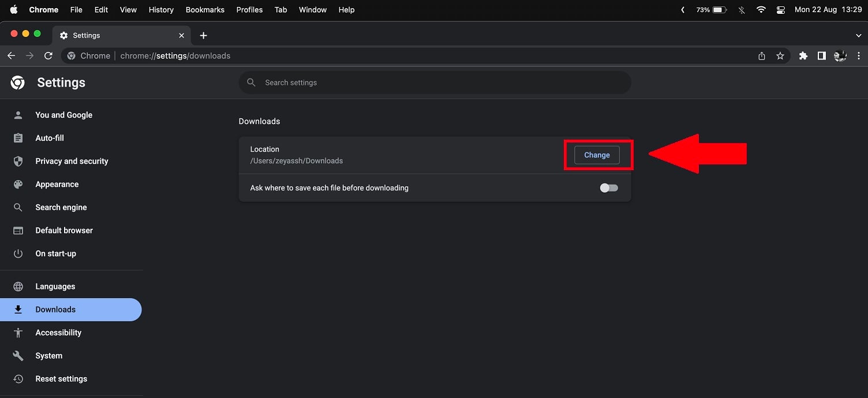This screenshot has height=398, width=868.
Task: Click the globe icon beside Languages
Action: click(x=18, y=286)
